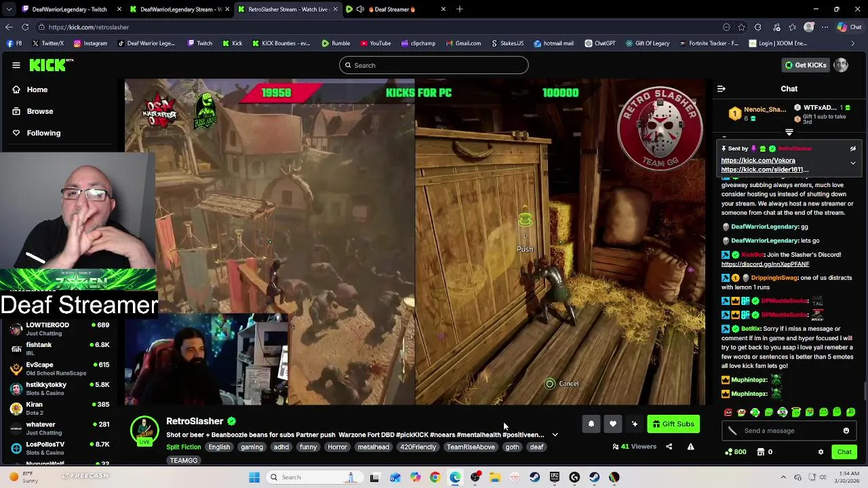Screen dimensions: 868x488
Task: Go back in browser history
Action: pos(9,27)
